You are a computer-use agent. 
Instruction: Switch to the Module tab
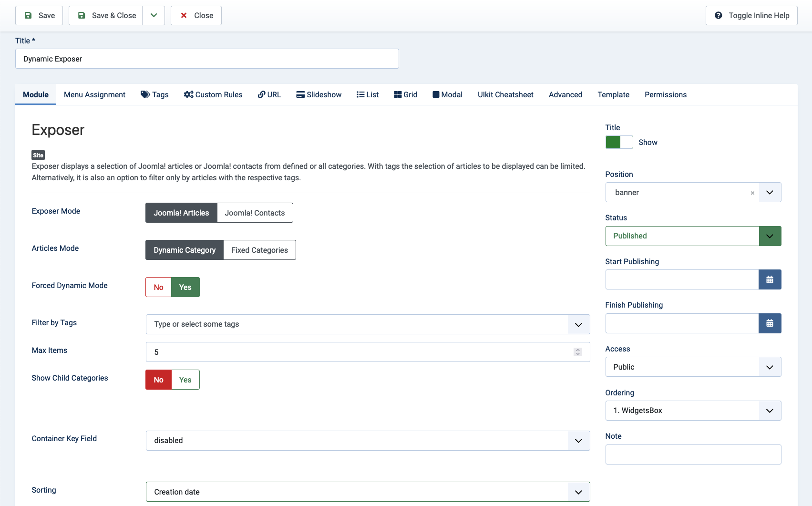tap(36, 94)
